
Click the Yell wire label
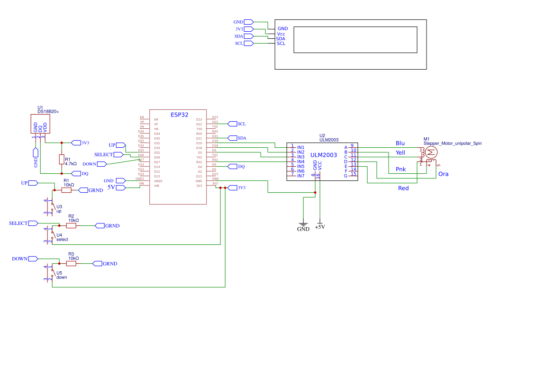tap(400, 153)
